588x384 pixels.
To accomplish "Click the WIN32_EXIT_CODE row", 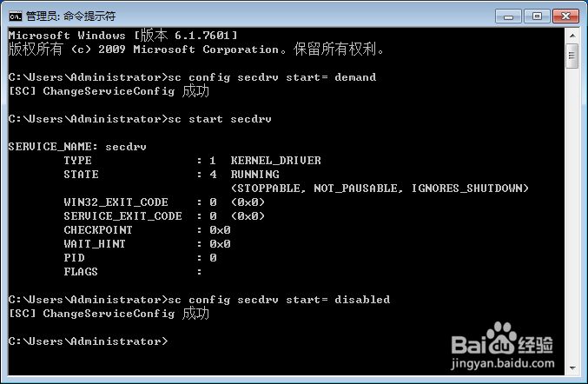I will (x=164, y=202).
